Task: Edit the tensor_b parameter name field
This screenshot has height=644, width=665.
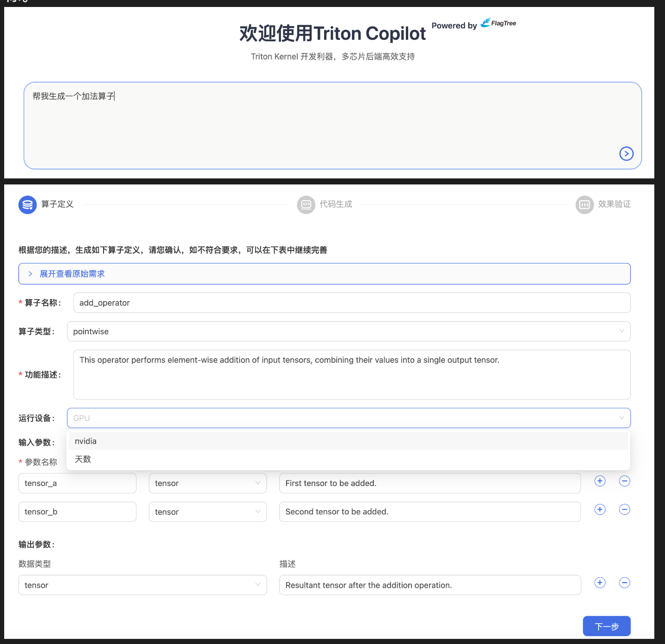Action: [x=78, y=512]
